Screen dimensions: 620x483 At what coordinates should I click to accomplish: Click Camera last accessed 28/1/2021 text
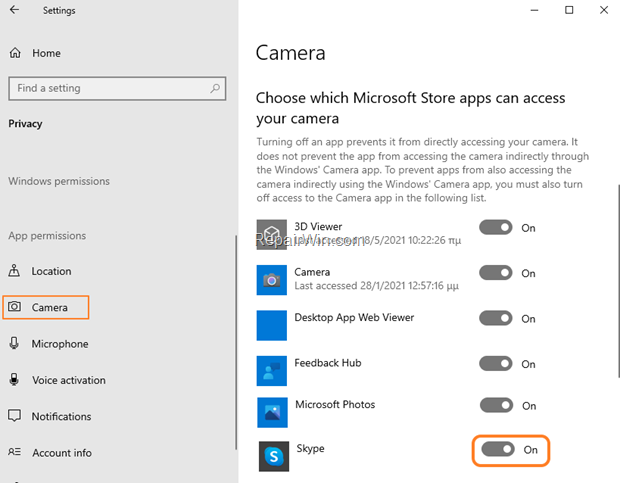(x=376, y=286)
